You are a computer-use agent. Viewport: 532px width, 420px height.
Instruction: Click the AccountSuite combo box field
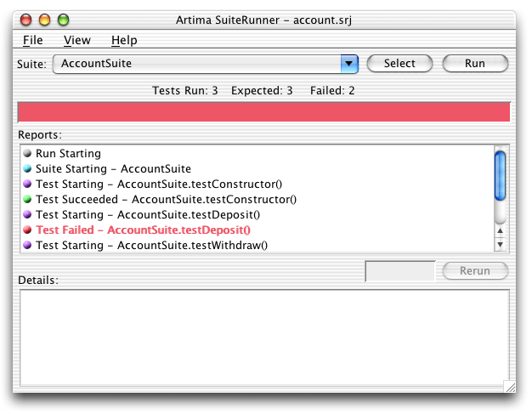pyautogui.click(x=206, y=64)
